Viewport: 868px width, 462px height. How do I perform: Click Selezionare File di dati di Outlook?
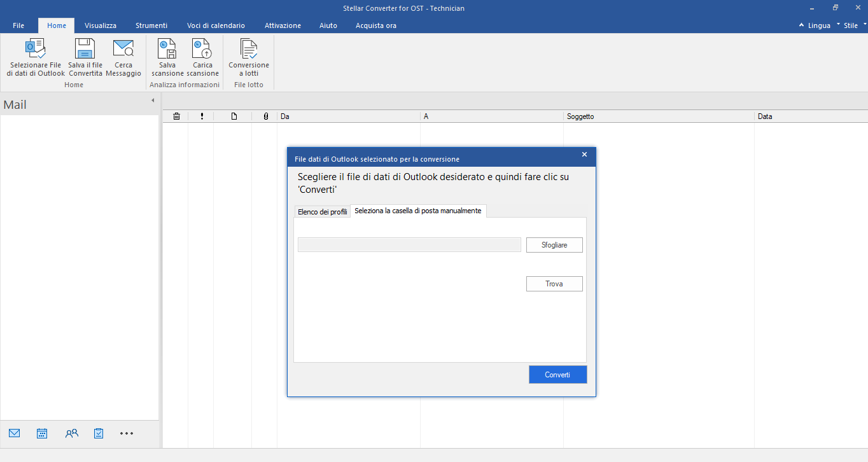(36, 58)
